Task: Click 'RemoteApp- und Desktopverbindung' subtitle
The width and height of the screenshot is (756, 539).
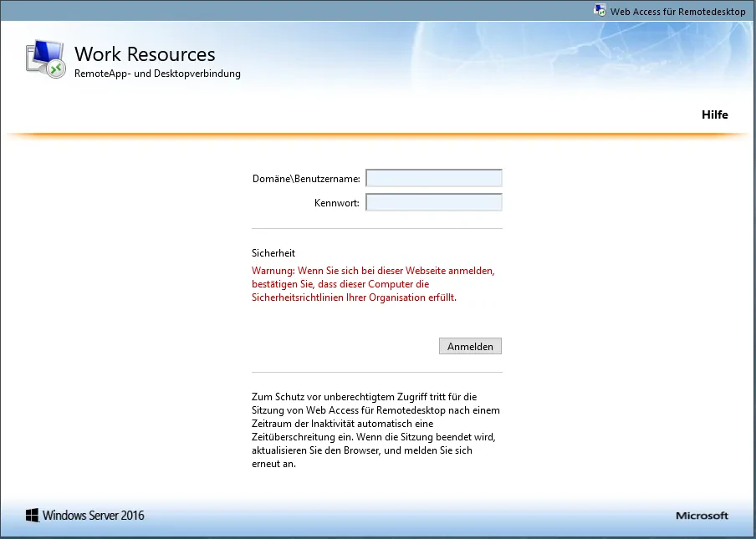Action: pyautogui.click(x=157, y=74)
